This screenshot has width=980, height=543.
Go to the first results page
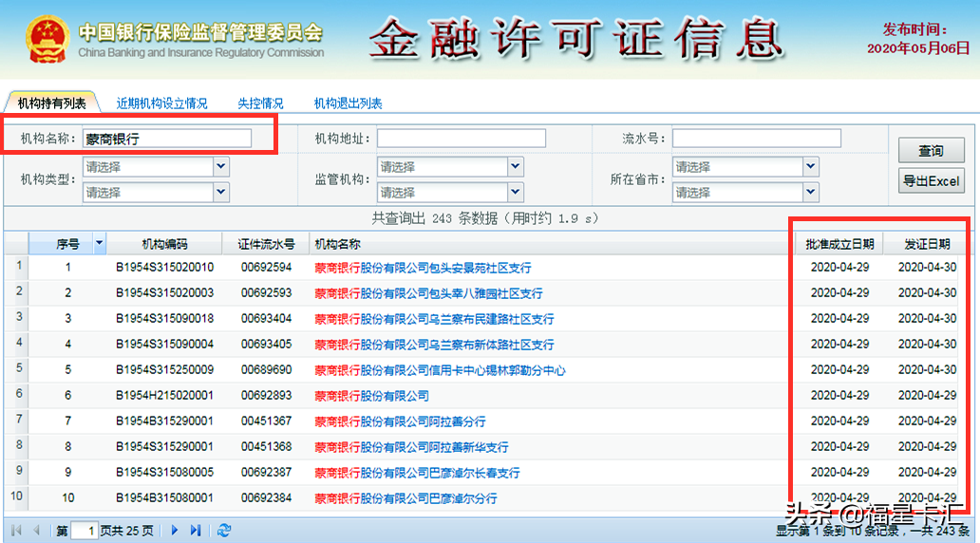(x=16, y=531)
